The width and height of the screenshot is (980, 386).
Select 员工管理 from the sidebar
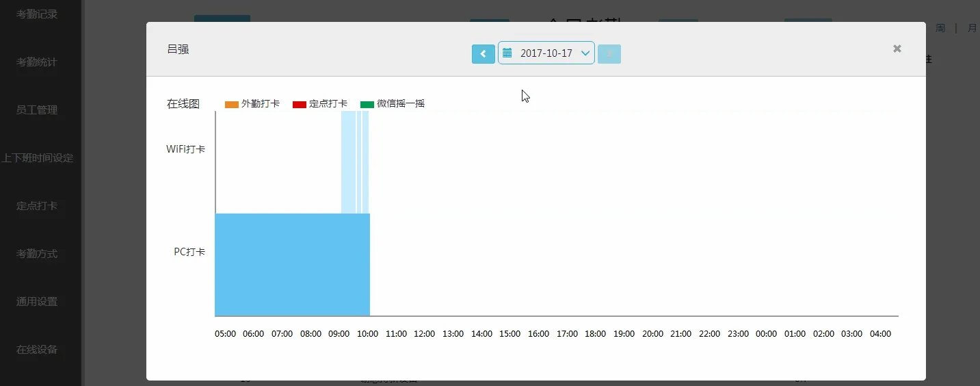pyautogui.click(x=37, y=110)
